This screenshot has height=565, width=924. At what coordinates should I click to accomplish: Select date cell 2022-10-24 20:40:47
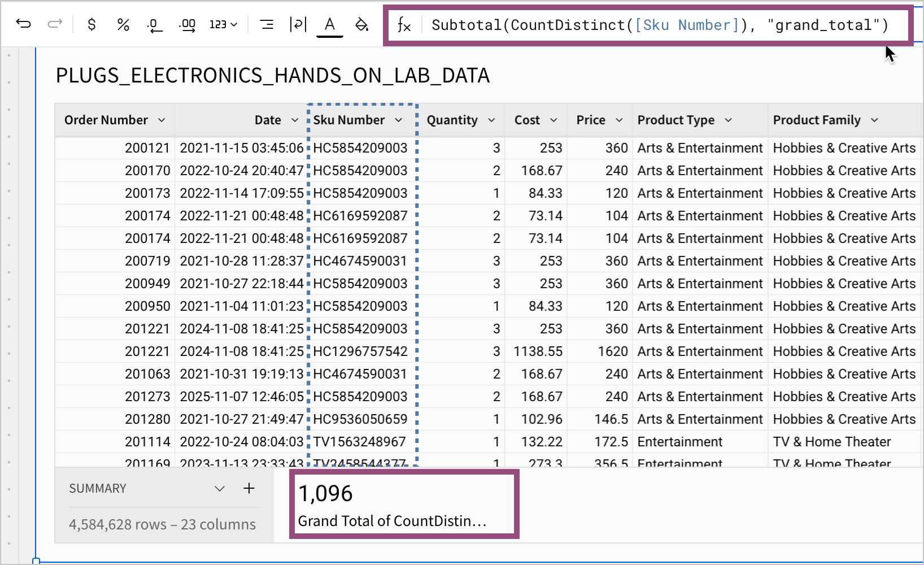click(x=242, y=171)
